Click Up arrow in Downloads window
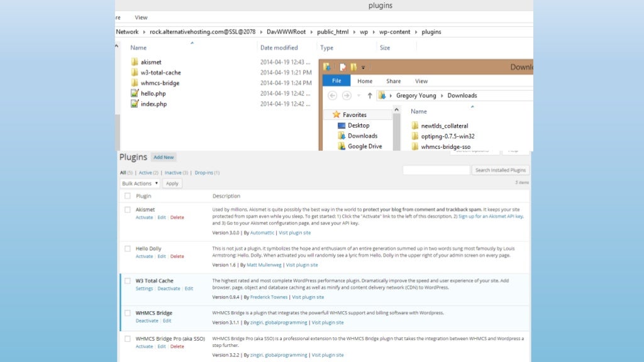This screenshot has height=362, width=644. point(370,96)
